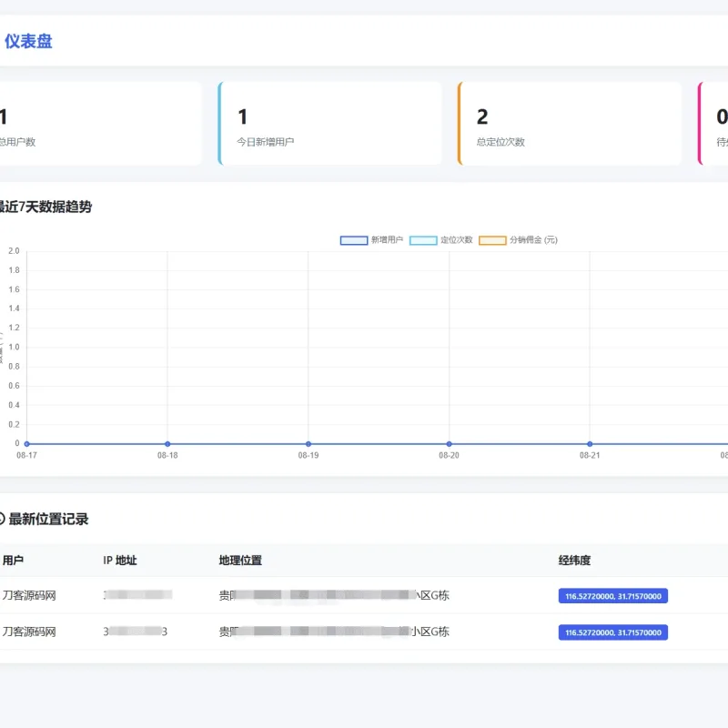The image size is (728, 728).
Task: Click the 08-19 x-axis date label
Action: click(308, 456)
